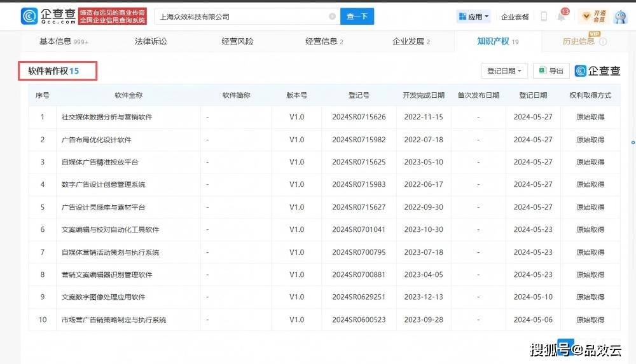Click the info icon beside 历史信息
636x364 pixels.
pos(603,42)
